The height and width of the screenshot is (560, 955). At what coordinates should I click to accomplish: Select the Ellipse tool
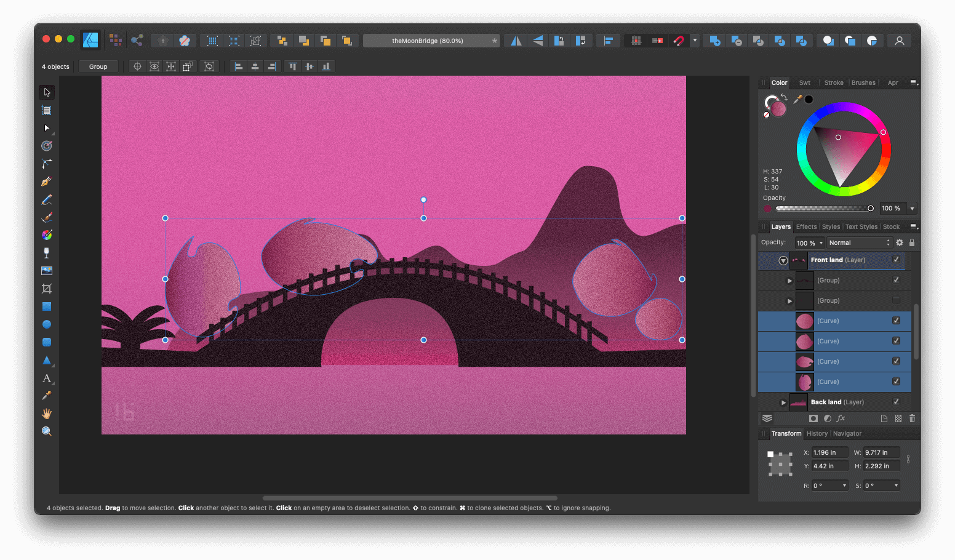[x=46, y=324]
